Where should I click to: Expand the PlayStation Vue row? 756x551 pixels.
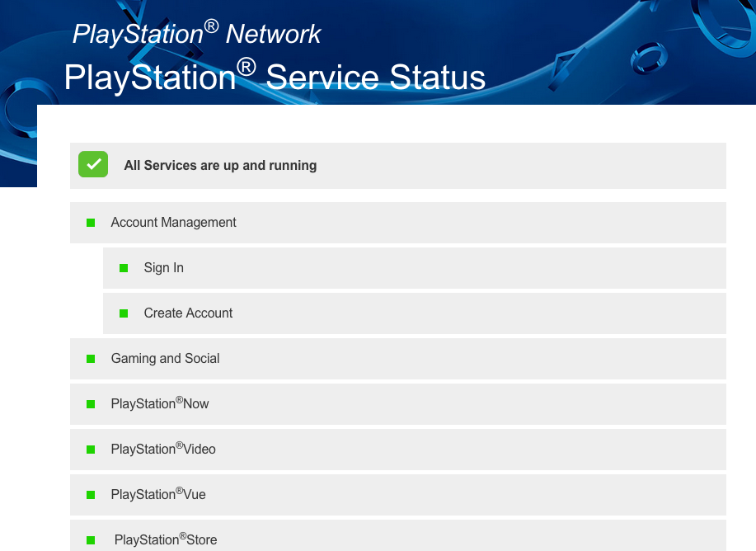click(397, 495)
